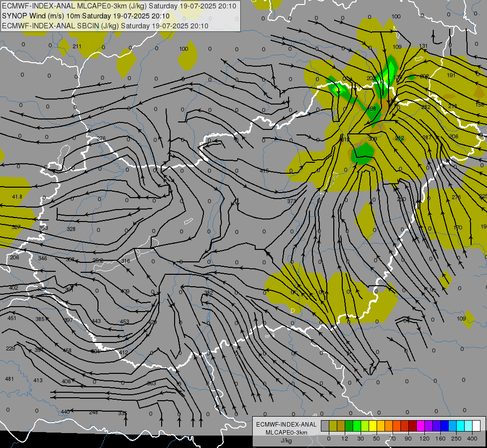Screen dimensions: 487x448
Task: Click the map value 440
Action: 65,412
